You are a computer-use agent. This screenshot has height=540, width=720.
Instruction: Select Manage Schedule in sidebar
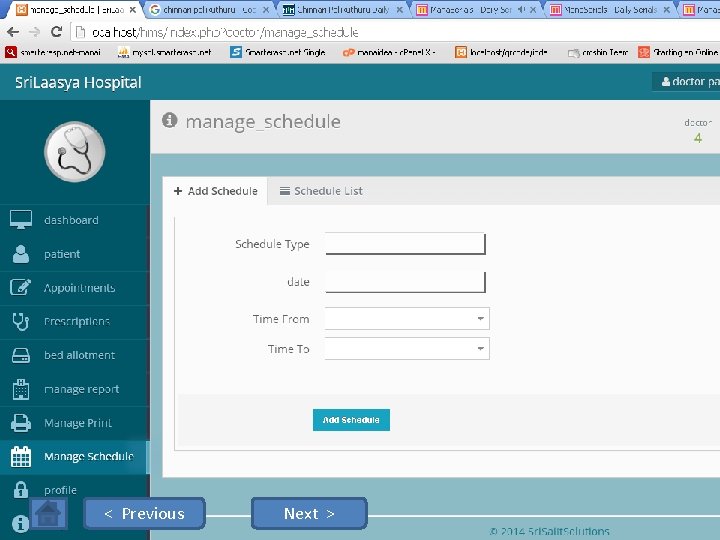74,457
